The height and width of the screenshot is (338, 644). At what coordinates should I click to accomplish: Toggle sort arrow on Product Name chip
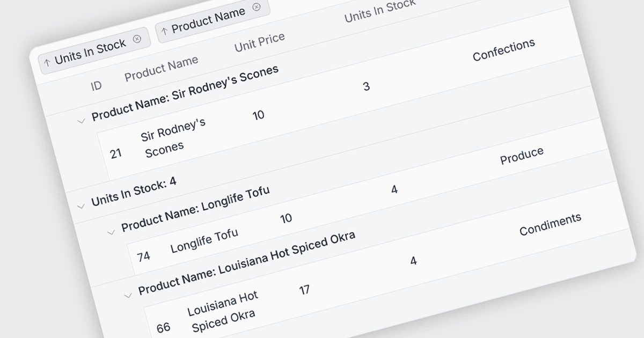pyautogui.click(x=164, y=31)
